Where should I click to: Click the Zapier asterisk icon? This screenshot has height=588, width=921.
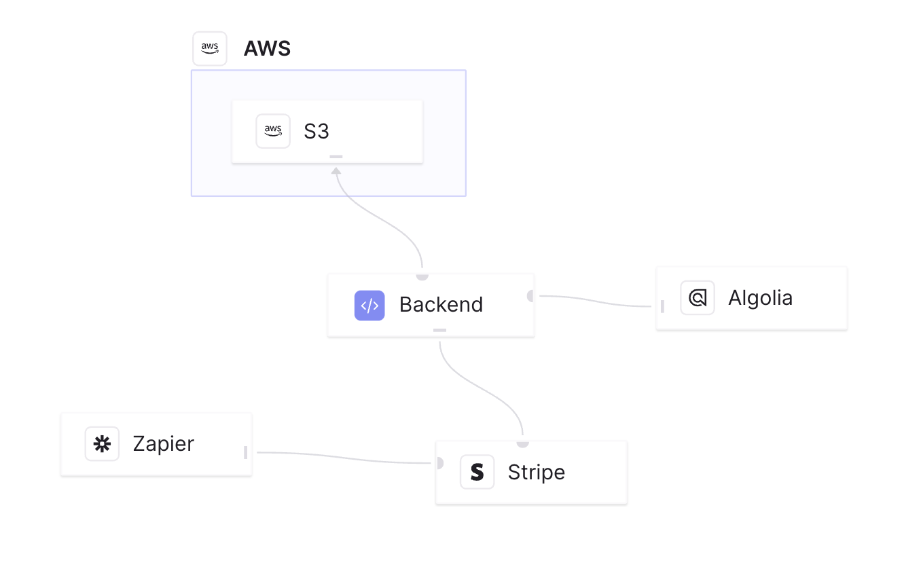[102, 443]
